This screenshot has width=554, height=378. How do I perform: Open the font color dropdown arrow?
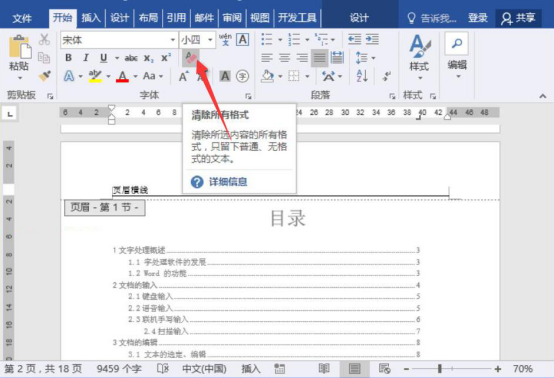(x=135, y=76)
